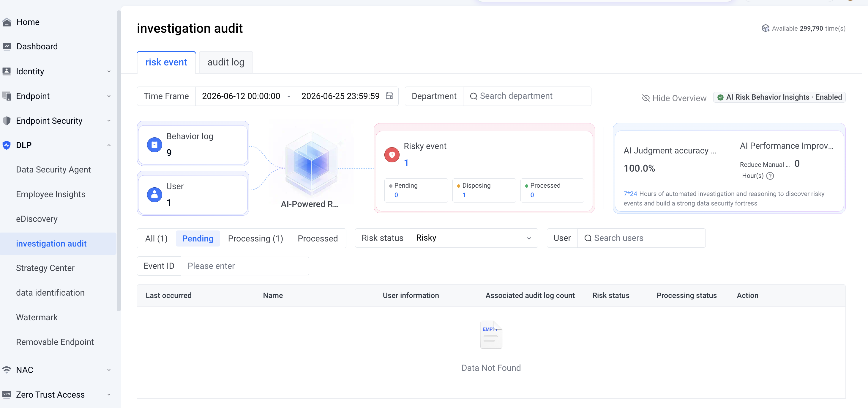
Task: Switch to the audit log tab
Action: 226,62
